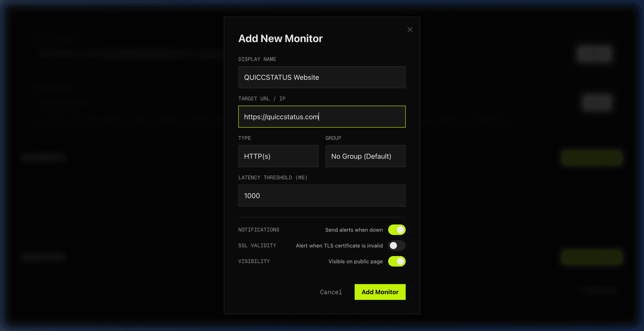Toggle Send alerts when down switch
This screenshot has height=331, width=644.
pyautogui.click(x=396, y=230)
